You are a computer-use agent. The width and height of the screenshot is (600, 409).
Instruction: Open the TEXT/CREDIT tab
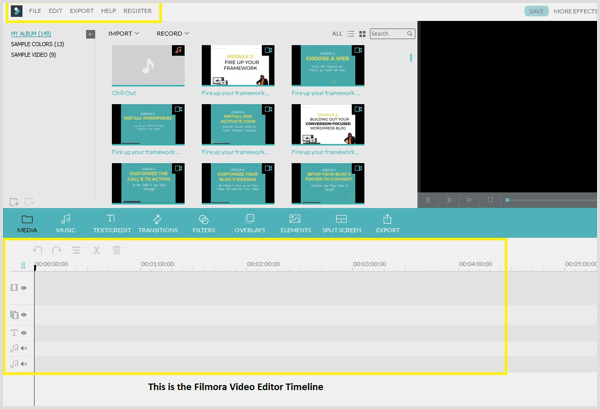coord(112,224)
